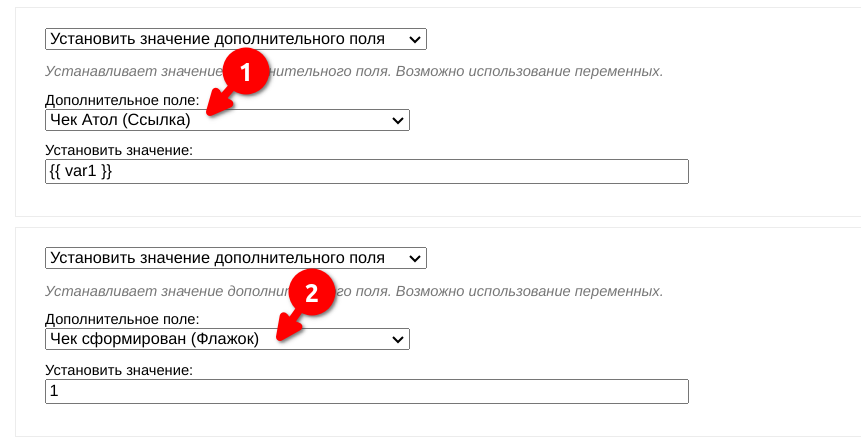Open the second Установить значение дополнительного поля dropdown
The width and height of the screenshot is (861, 445).
[x=236, y=258]
